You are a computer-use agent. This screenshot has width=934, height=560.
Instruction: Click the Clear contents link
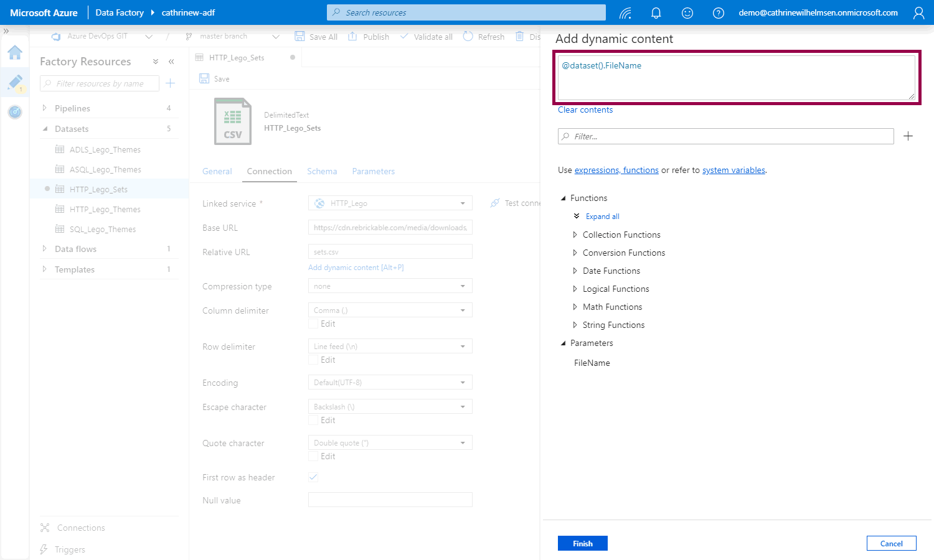click(x=585, y=110)
